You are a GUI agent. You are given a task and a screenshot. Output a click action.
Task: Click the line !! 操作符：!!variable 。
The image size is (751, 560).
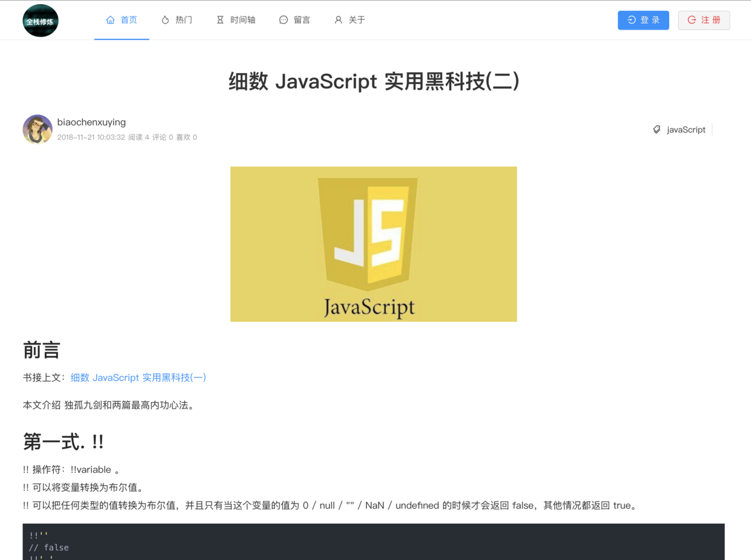pos(71,470)
